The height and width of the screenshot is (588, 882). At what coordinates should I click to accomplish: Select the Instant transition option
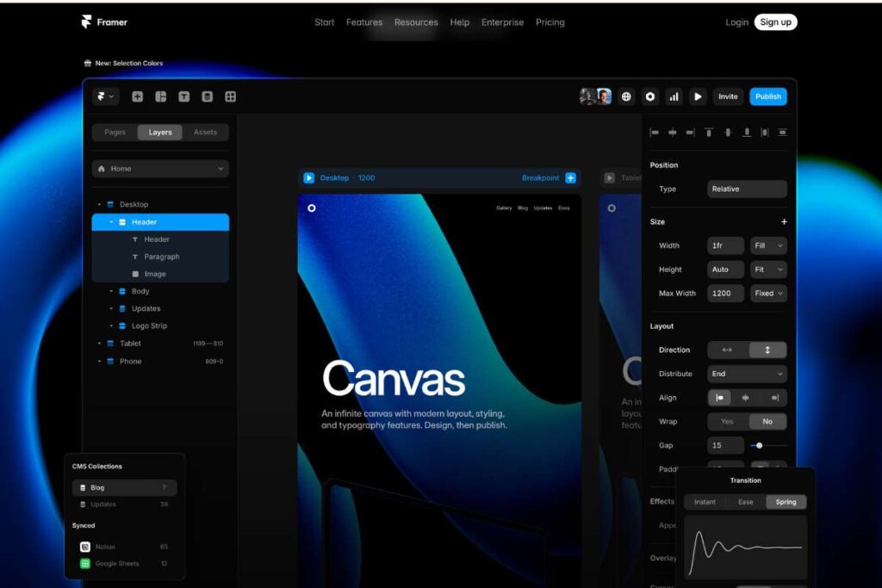pyautogui.click(x=705, y=502)
